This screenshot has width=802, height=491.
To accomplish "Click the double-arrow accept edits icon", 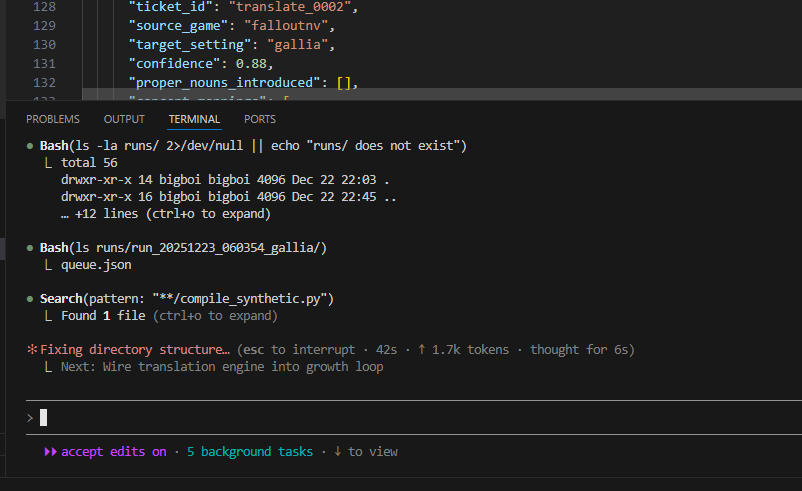I will [x=50, y=452].
